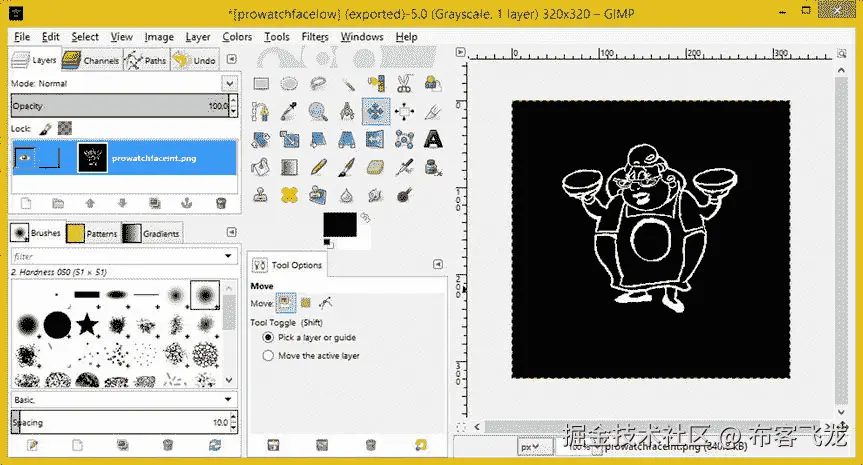Choose the Eraser tool
Viewport: 863px width, 465px height.
click(376, 167)
